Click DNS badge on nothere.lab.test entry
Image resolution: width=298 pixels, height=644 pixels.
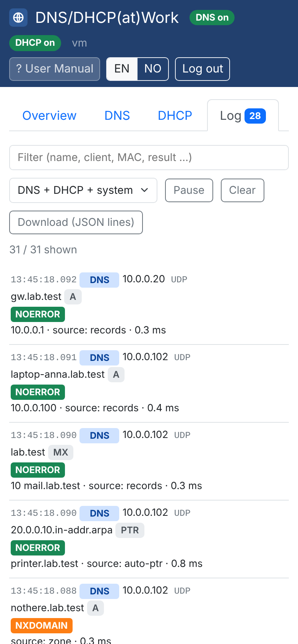pos(99,591)
